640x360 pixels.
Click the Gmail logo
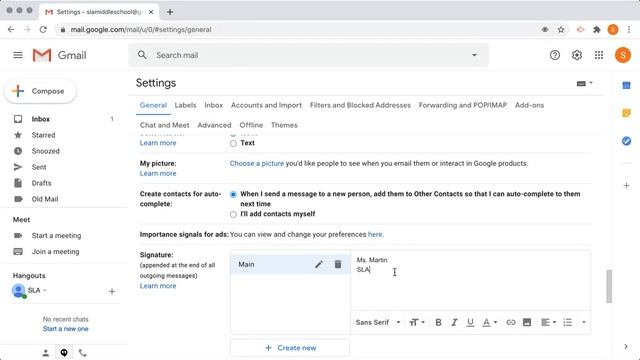[x=60, y=55]
